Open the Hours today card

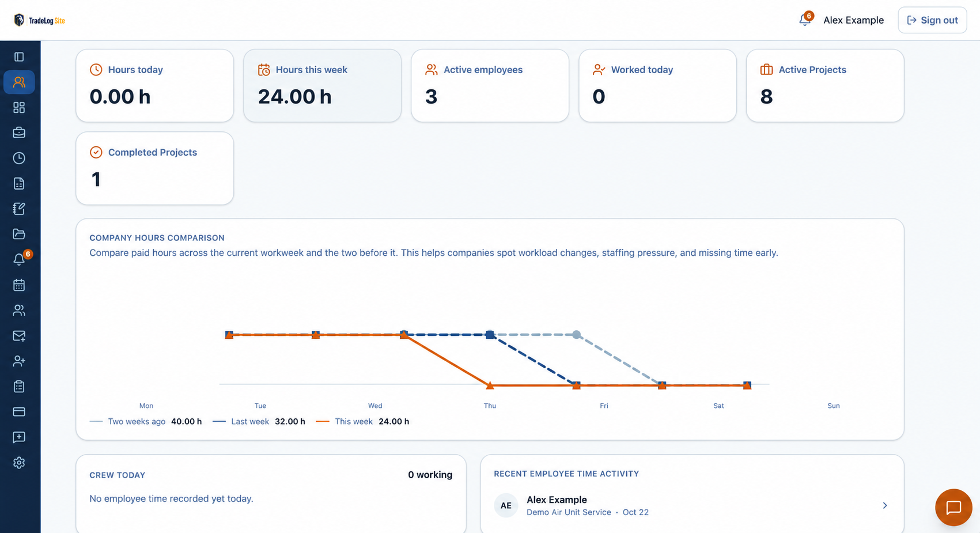[155, 85]
